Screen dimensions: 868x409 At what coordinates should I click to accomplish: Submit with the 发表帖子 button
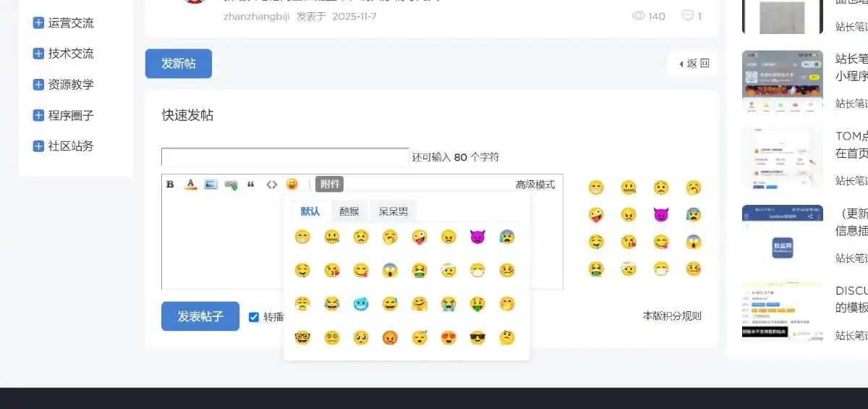click(200, 316)
